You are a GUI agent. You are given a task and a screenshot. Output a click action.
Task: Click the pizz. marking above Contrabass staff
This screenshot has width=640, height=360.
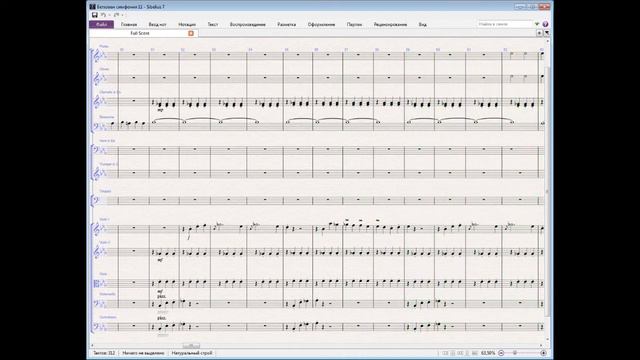(162, 318)
